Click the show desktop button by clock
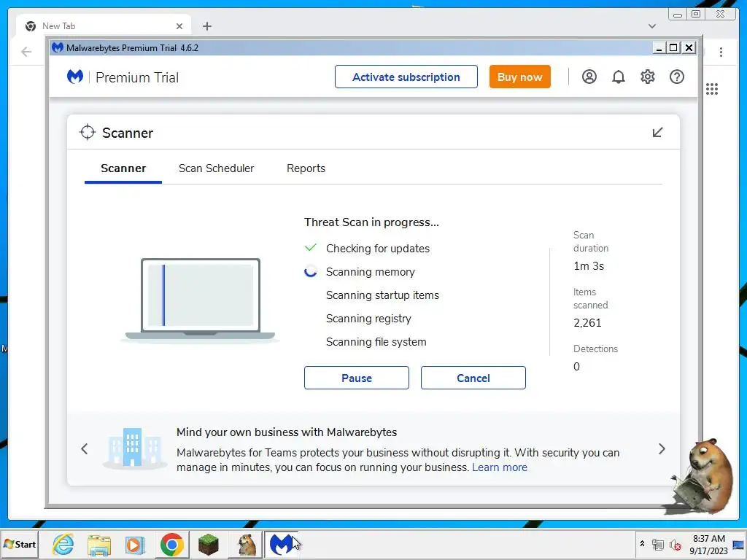747x560 pixels. point(739,544)
